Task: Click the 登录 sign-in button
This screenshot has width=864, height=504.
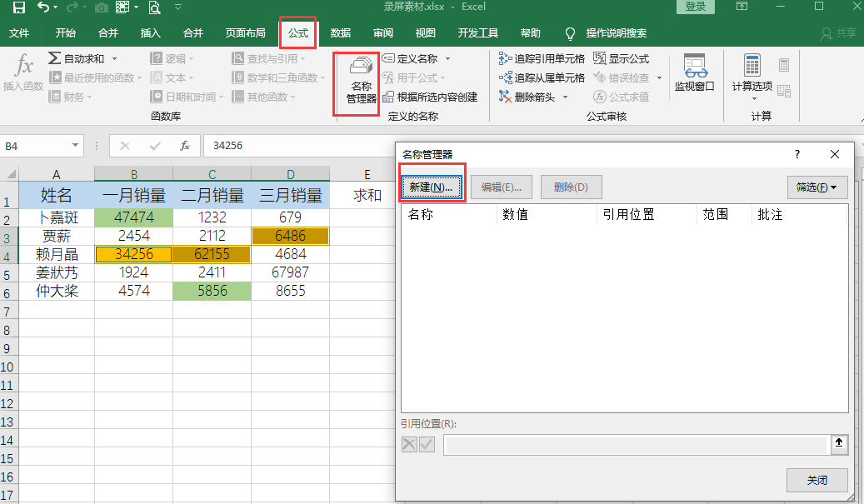Action: (x=696, y=7)
